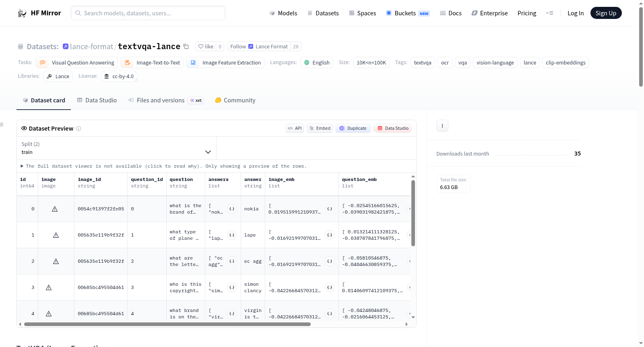Expand answers JSON for the virgin row
Image resolution: width=644 pixels, height=347 pixels.
(x=232, y=314)
